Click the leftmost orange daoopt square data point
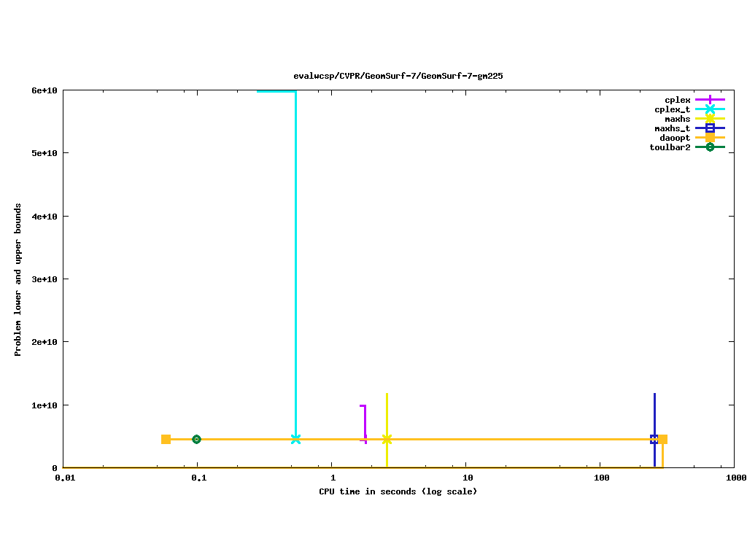 166,439
